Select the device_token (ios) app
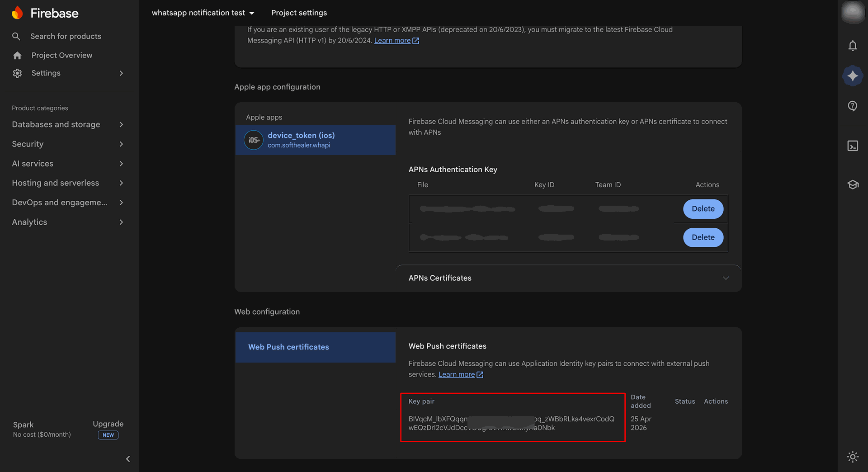Image resolution: width=868 pixels, height=472 pixels. pyautogui.click(x=316, y=140)
